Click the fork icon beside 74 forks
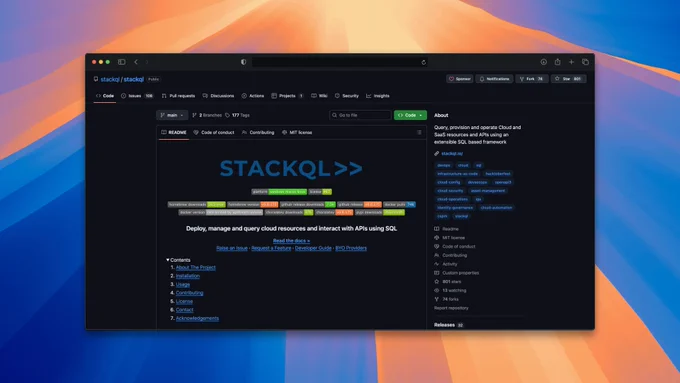Viewport: 680px width, 383px height. point(437,299)
